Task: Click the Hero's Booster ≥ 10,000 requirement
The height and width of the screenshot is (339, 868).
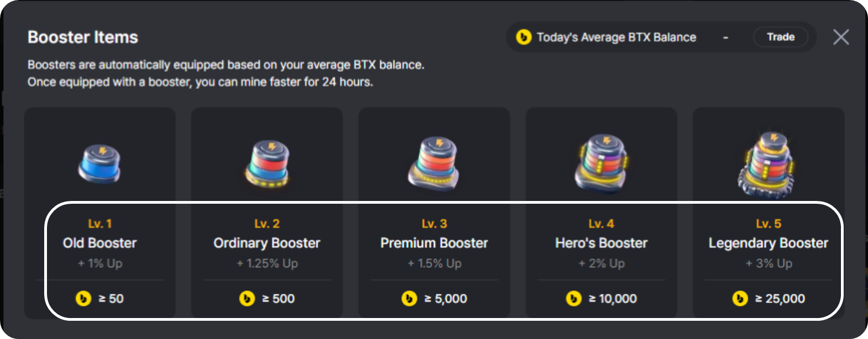Action: pos(613,299)
